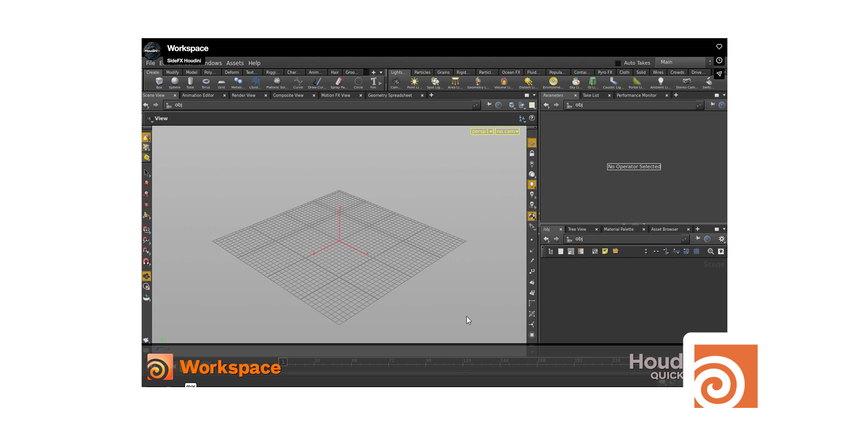Viewport: 868px width, 434px height.
Task: Select the Spray Paint shelf tool
Action: click(339, 83)
